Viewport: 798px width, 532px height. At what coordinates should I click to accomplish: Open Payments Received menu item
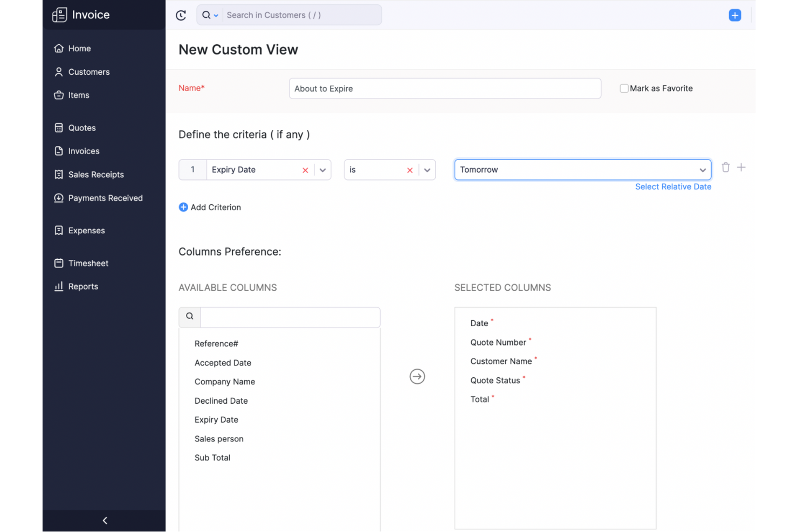106,198
